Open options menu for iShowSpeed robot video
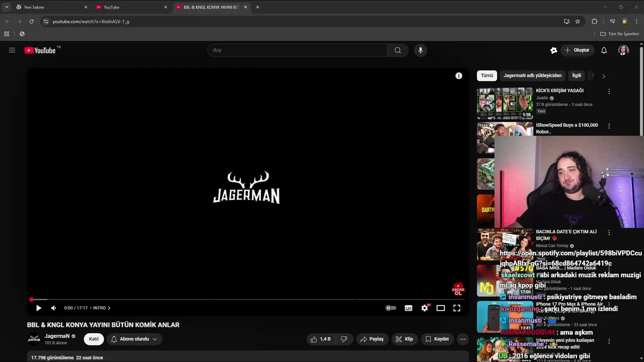Viewport: 644px width, 362px height. [x=609, y=126]
